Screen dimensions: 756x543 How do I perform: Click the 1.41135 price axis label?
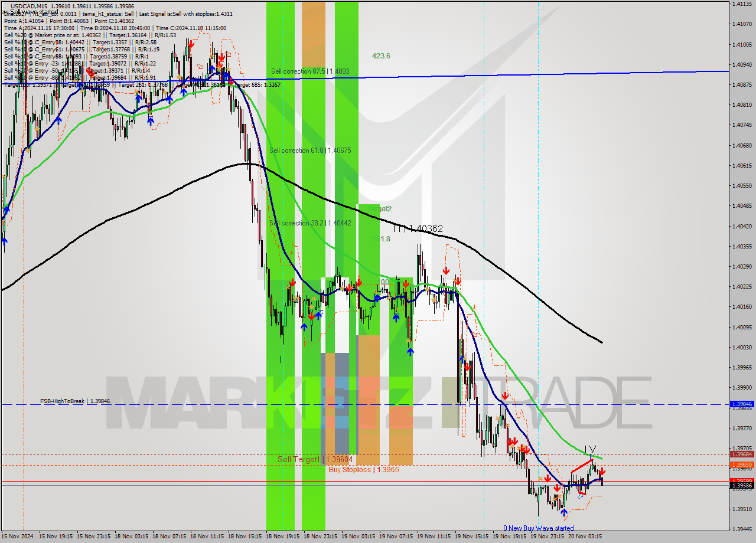pos(741,4)
